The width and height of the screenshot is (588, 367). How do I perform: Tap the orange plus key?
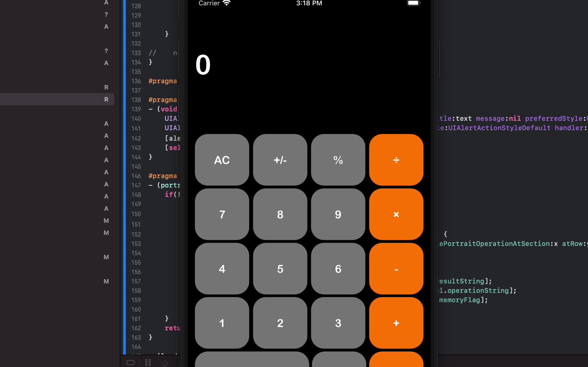[396, 323]
